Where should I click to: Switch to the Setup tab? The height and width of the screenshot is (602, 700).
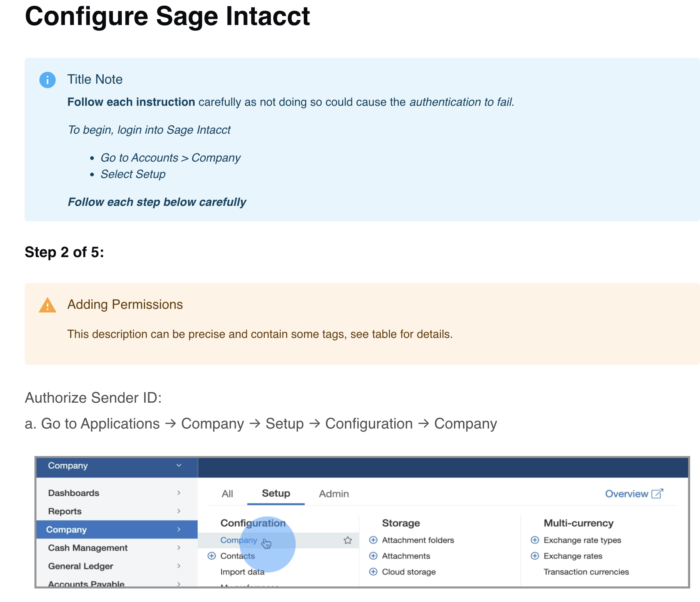(x=276, y=493)
